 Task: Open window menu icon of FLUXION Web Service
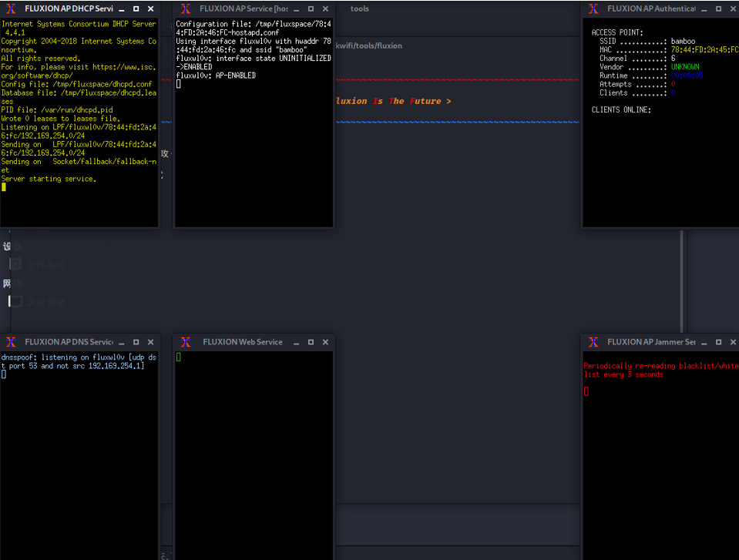(186, 342)
